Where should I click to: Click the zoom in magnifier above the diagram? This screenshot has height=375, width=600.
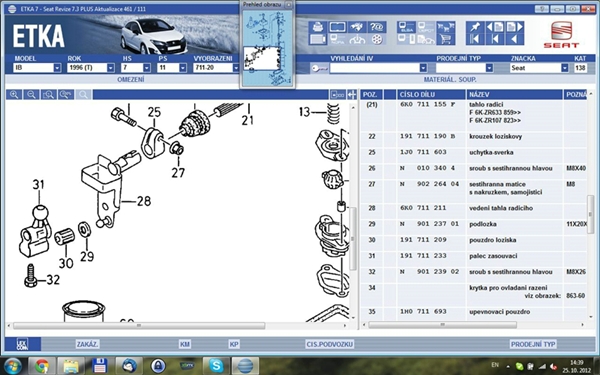14,95
